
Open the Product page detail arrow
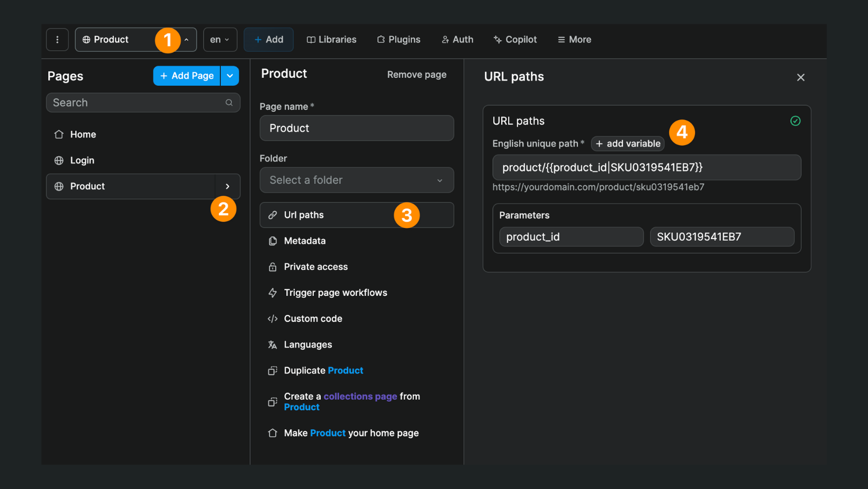(x=227, y=186)
